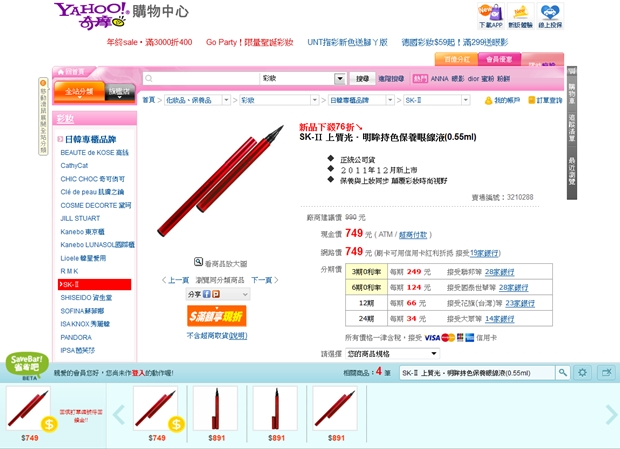Click the Yahoo shopping center logo

[121, 16]
